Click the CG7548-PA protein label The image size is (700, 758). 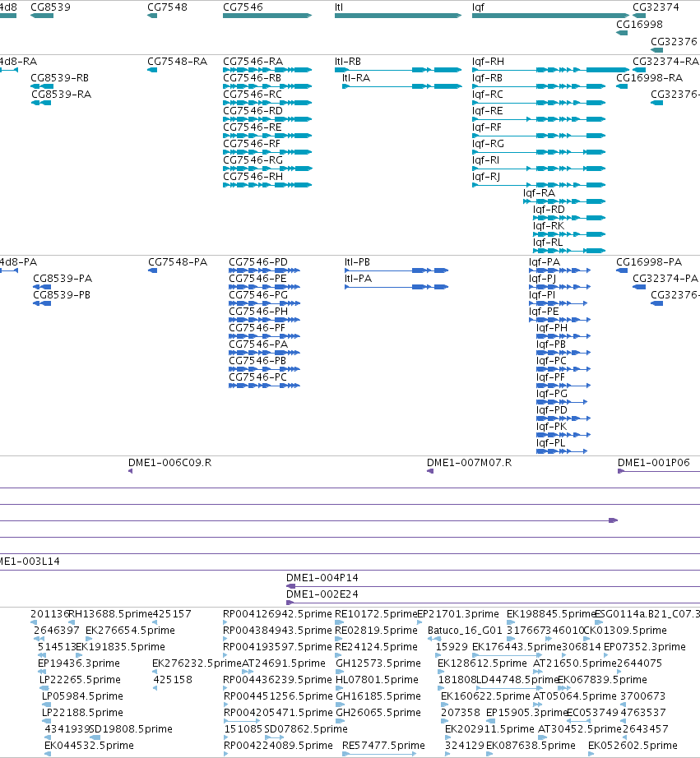(x=178, y=262)
